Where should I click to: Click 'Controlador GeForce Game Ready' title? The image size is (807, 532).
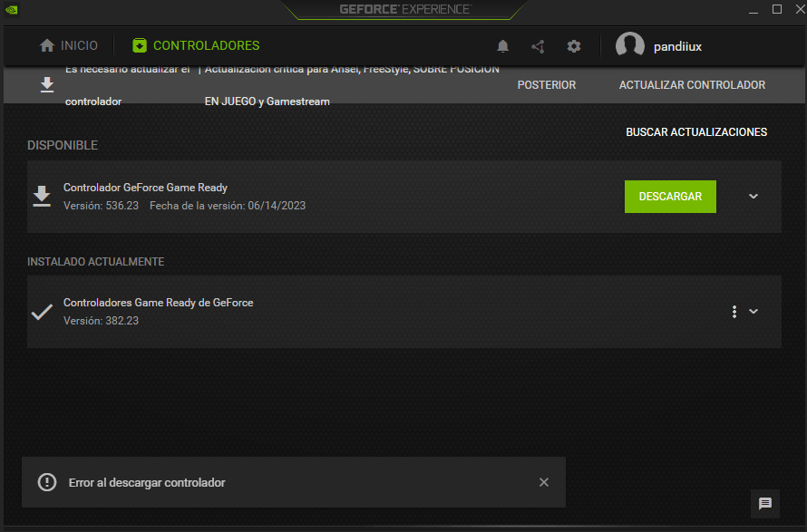point(145,188)
